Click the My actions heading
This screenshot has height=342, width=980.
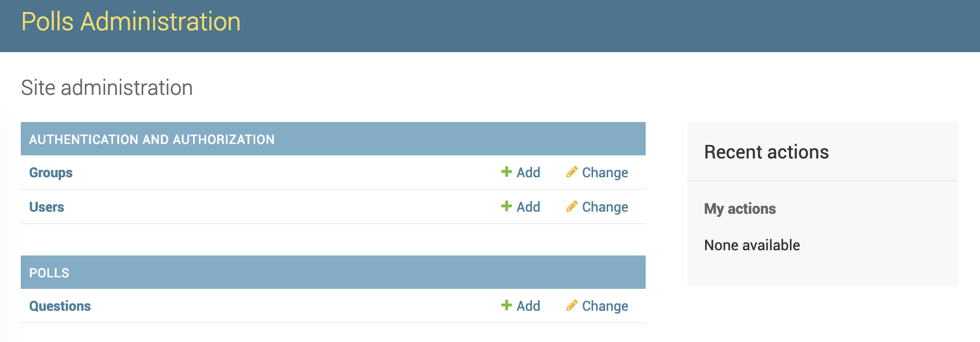tap(739, 209)
